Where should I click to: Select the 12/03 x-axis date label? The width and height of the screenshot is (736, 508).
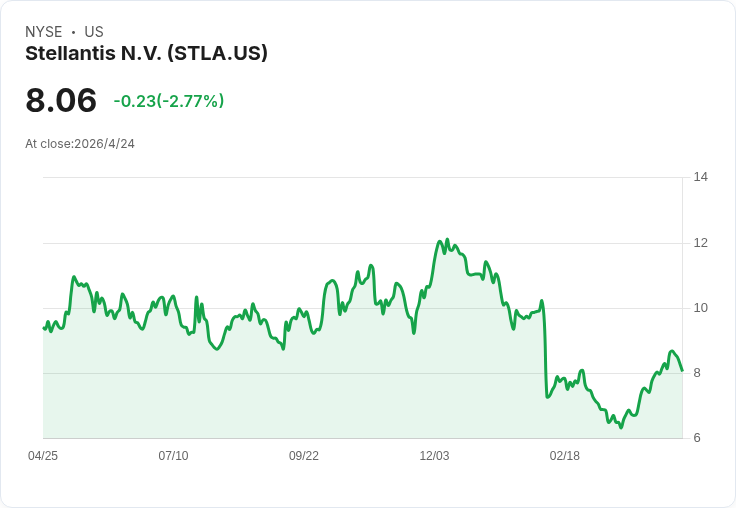[x=434, y=455]
